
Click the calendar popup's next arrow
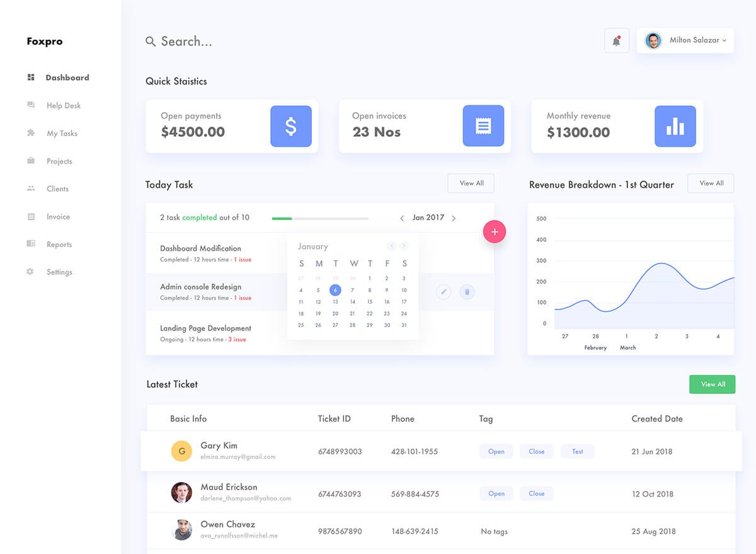click(x=404, y=246)
